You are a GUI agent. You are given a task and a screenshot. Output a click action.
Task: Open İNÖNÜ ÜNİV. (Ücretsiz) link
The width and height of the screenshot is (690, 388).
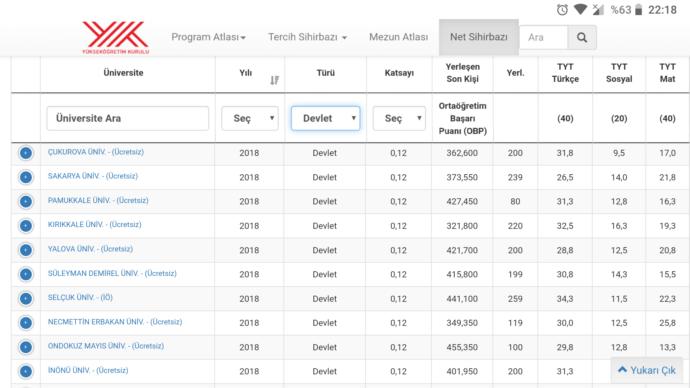(88, 370)
